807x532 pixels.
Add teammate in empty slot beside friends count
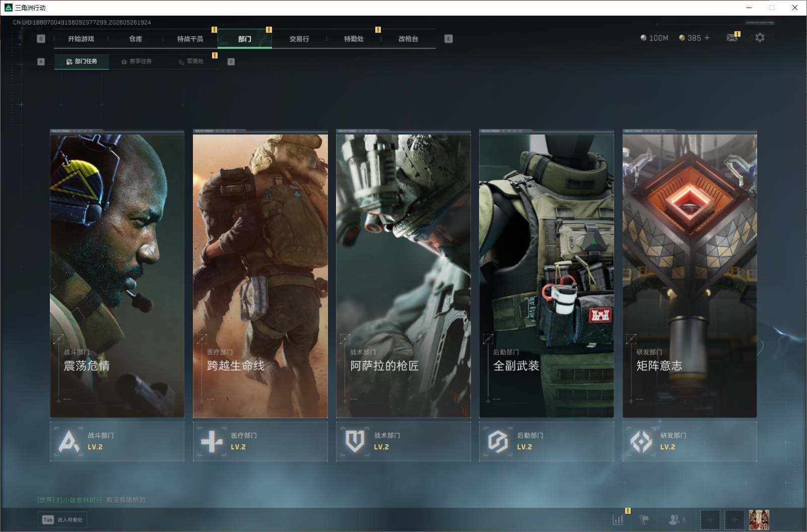click(710, 519)
